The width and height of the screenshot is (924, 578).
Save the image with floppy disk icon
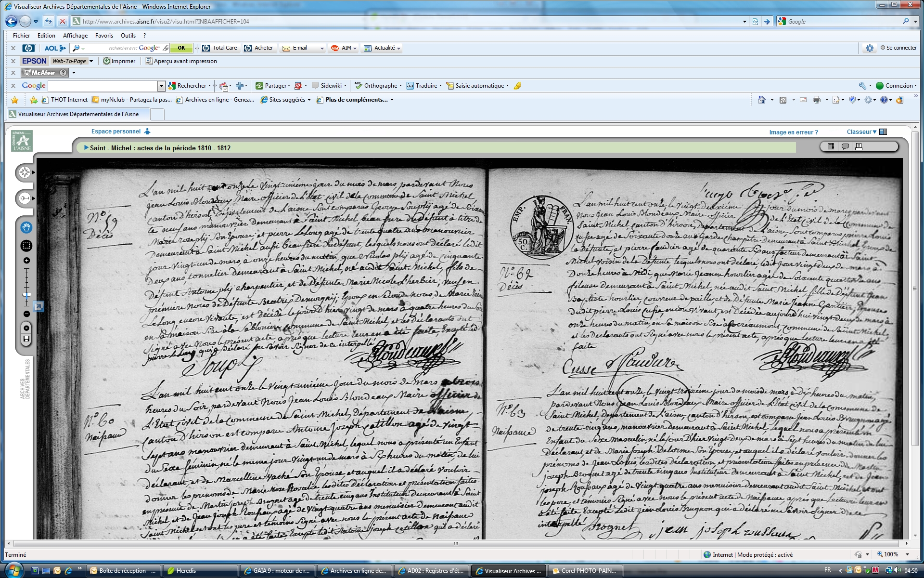[x=26, y=339]
